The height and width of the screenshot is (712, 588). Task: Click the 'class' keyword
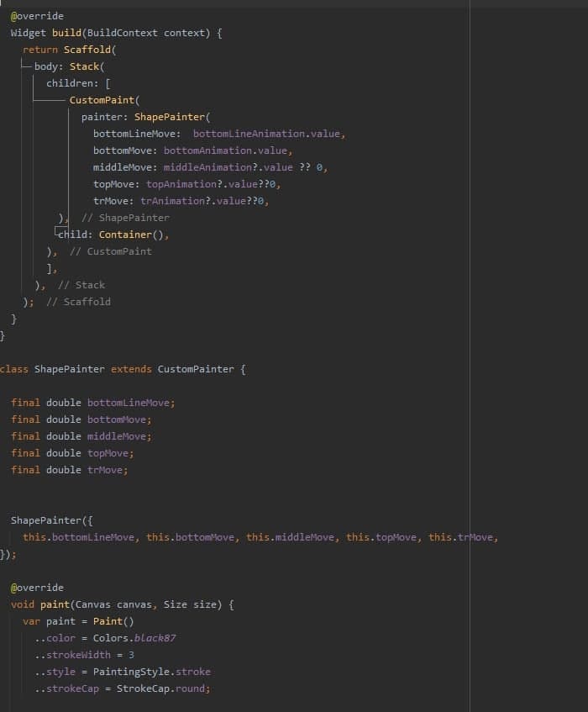click(14, 369)
